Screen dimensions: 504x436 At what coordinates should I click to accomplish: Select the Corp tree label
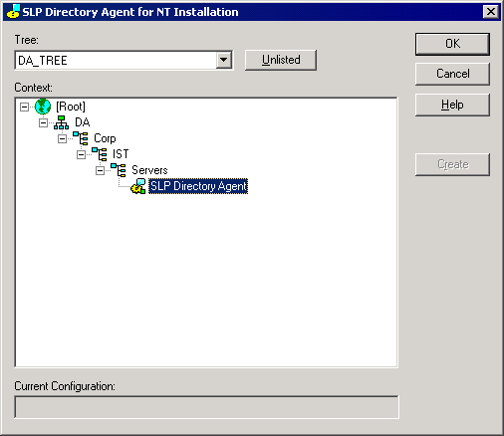coord(105,138)
